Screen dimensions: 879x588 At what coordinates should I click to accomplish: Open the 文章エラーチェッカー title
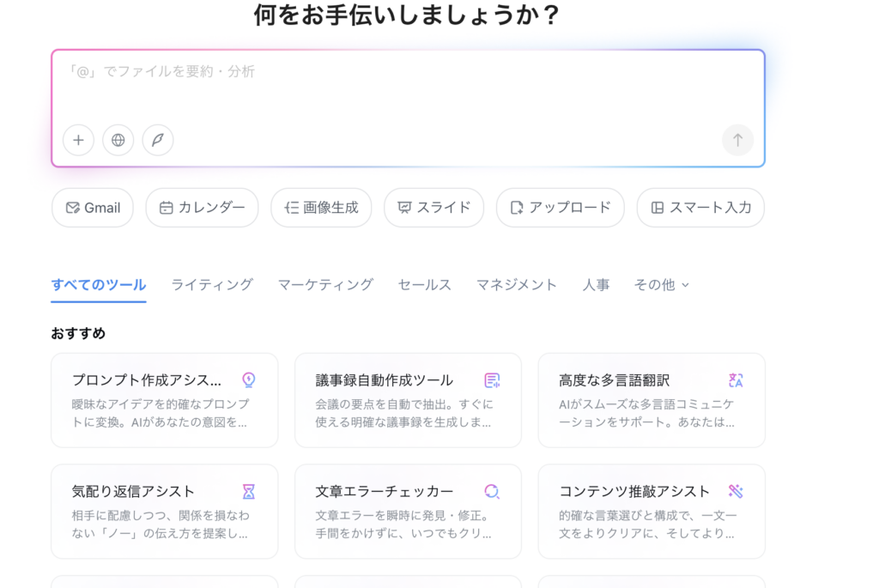pos(384,492)
